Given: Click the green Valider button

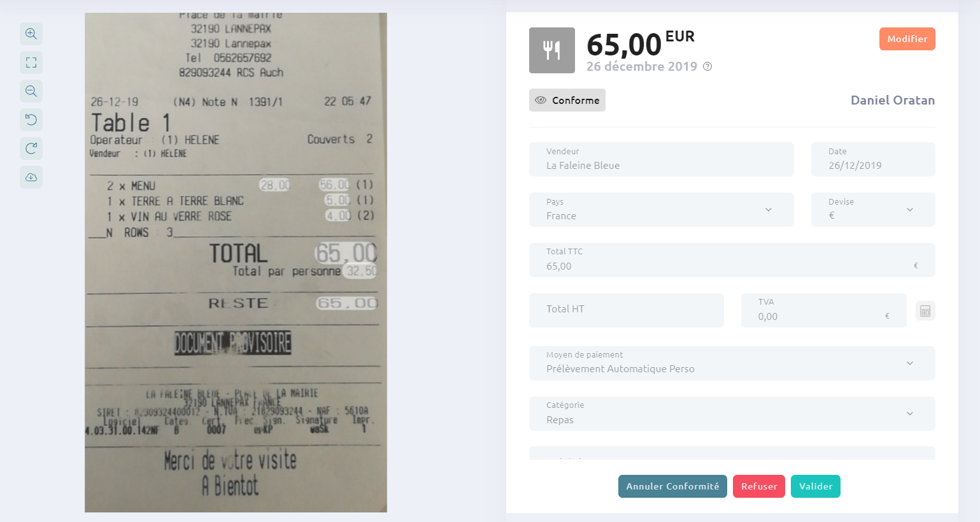Looking at the screenshot, I should (x=816, y=486).
